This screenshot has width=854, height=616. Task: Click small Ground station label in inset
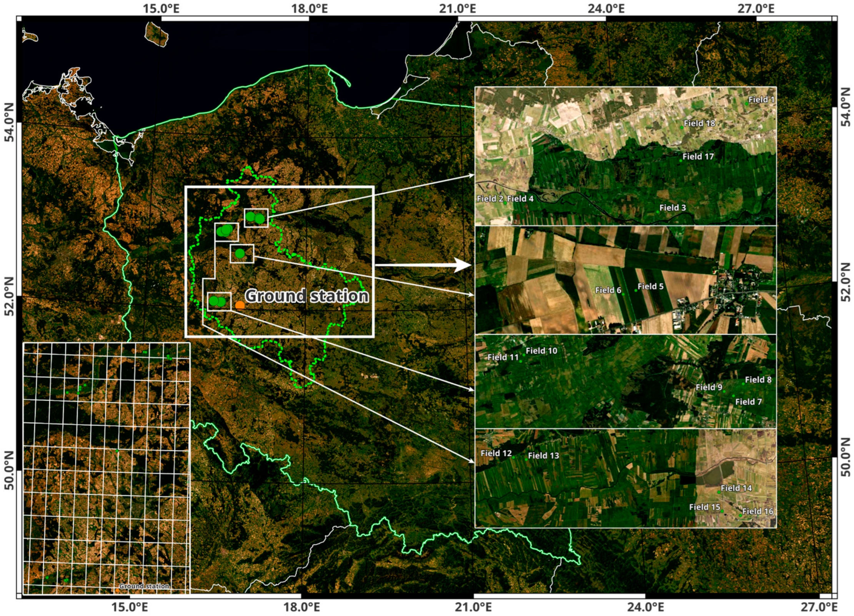click(144, 586)
